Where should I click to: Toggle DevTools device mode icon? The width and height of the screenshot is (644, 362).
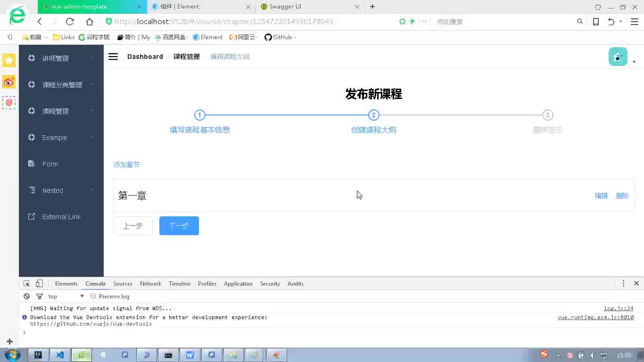(x=40, y=283)
